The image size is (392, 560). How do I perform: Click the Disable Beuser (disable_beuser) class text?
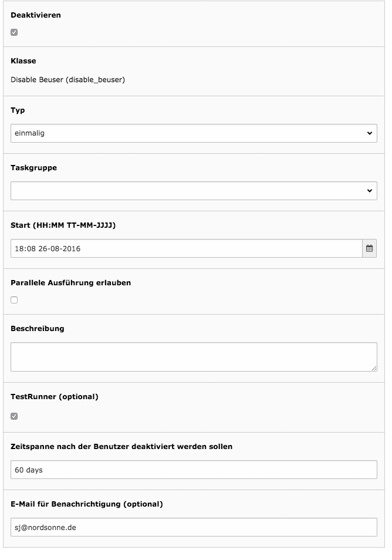click(68, 80)
